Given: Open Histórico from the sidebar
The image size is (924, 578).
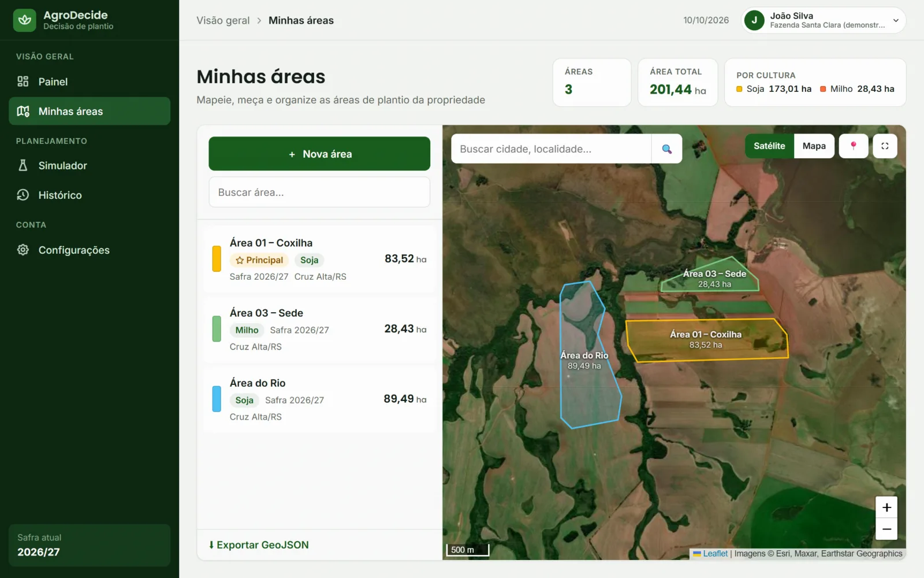Looking at the screenshot, I should tap(90, 195).
